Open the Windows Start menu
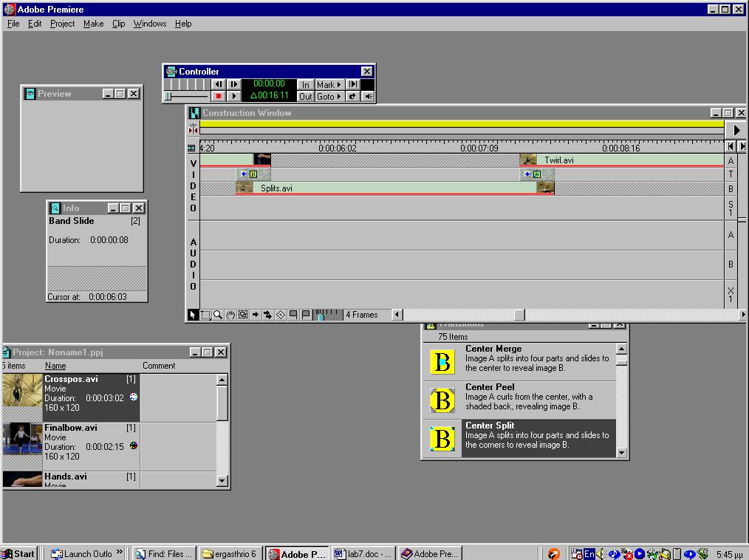This screenshot has width=749, height=560. point(19,554)
